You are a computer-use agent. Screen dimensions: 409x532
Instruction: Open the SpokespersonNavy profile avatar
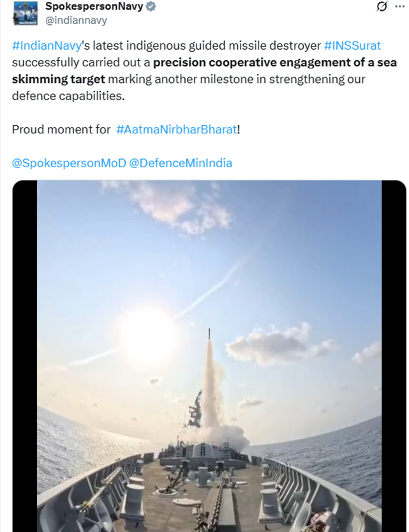point(26,13)
